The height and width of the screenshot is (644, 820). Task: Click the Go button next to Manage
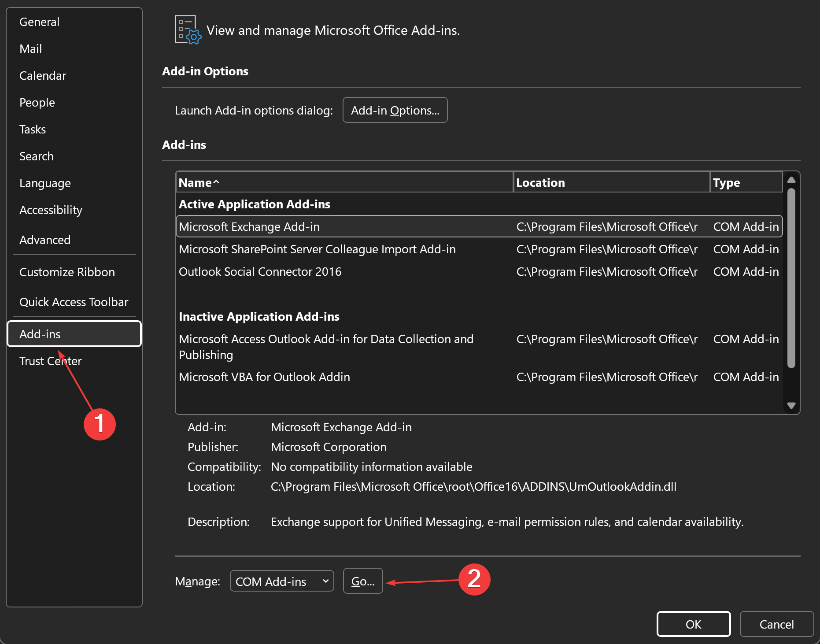pos(363,581)
